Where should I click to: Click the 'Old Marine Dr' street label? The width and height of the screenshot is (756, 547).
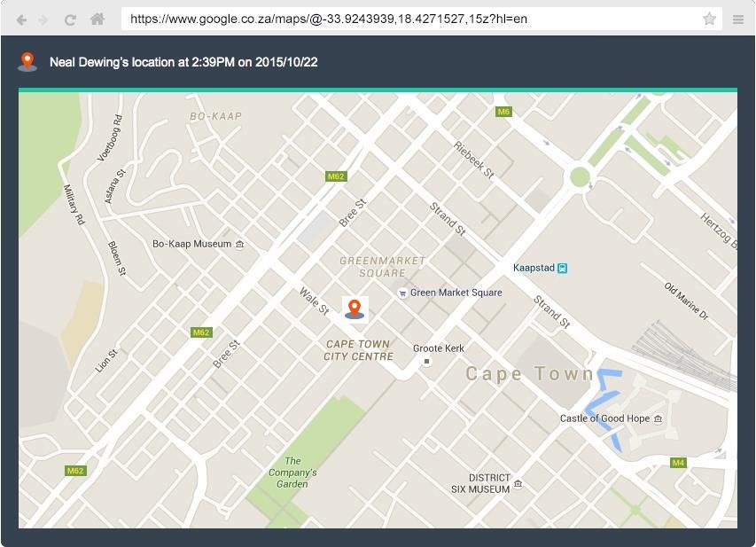[x=687, y=301]
